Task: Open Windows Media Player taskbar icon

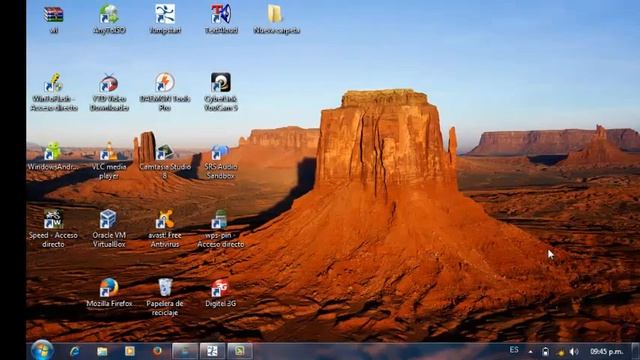Action: pyautogui.click(x=130, y=351)
